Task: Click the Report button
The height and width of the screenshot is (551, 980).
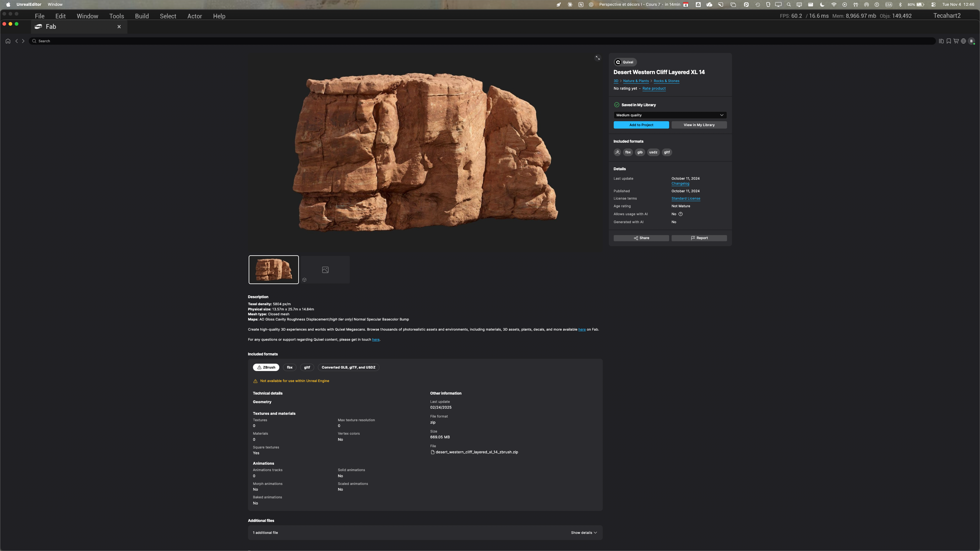Action: 699,238
